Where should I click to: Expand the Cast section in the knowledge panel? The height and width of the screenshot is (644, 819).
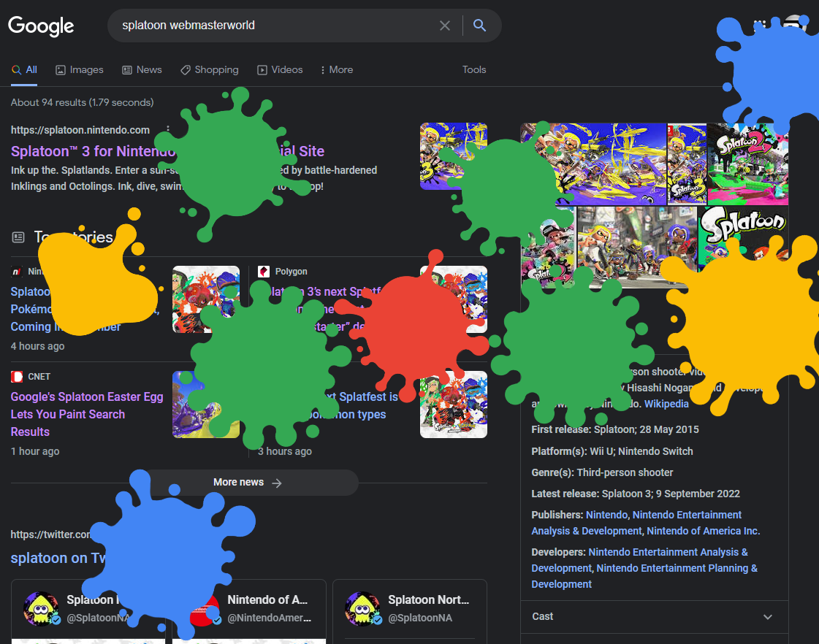click(767, 617)
